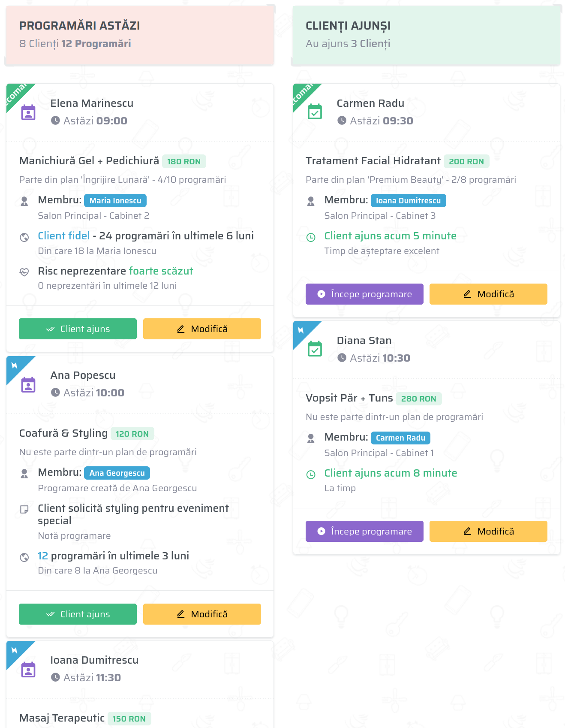565x728 pixels.
Task: Click the '280 RON' price tag
Action: tap(418, 399)
